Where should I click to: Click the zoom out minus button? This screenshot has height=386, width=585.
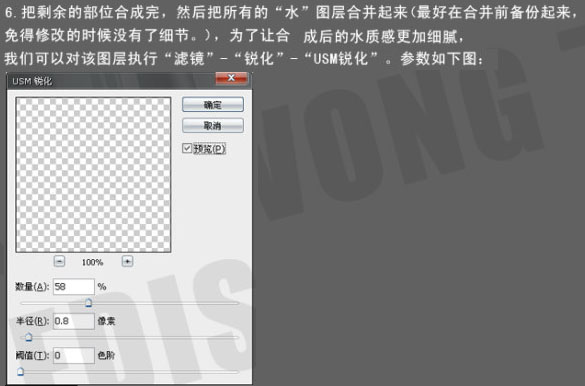tap(59, 261)
